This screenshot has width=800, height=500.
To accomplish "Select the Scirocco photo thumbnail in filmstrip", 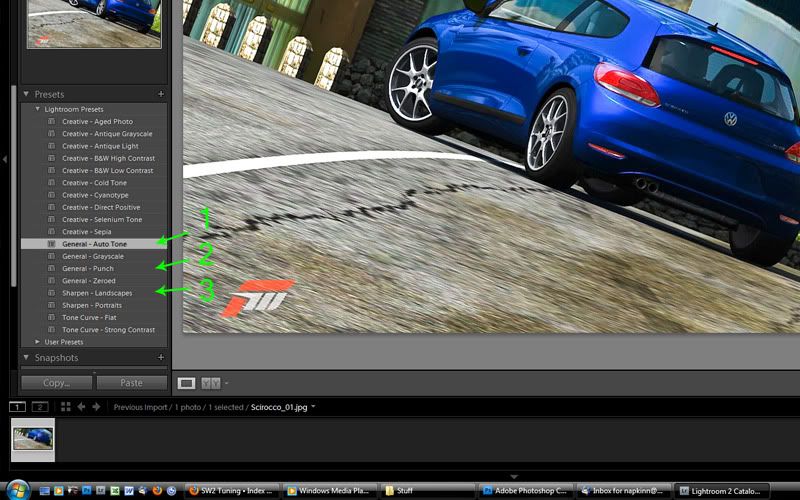I will click(x=33, y=439).
